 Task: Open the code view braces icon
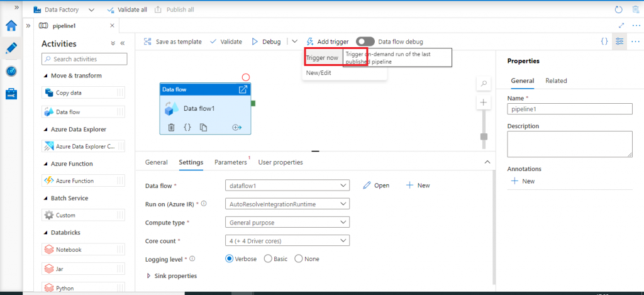click(604, 42)
